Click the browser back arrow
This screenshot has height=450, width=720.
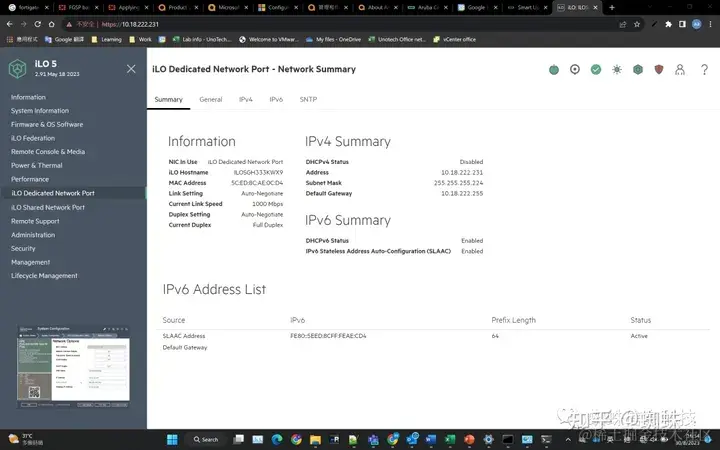point(10,24)
